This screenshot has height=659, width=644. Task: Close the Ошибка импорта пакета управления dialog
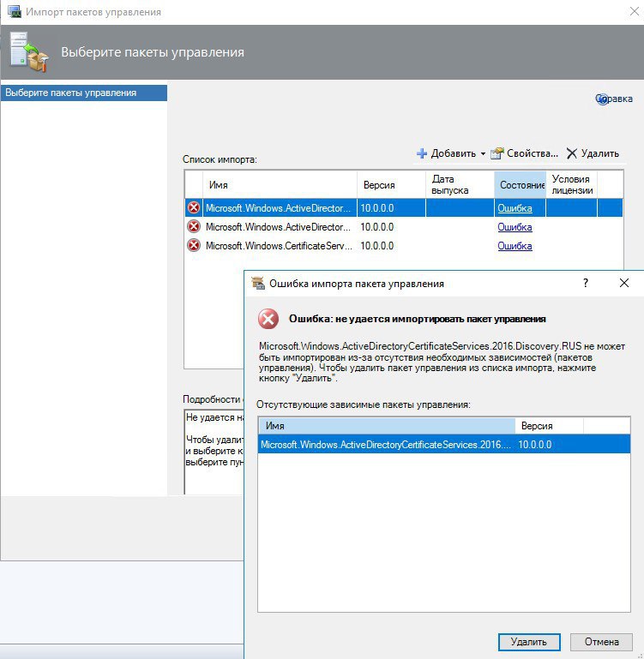point(624,284)
